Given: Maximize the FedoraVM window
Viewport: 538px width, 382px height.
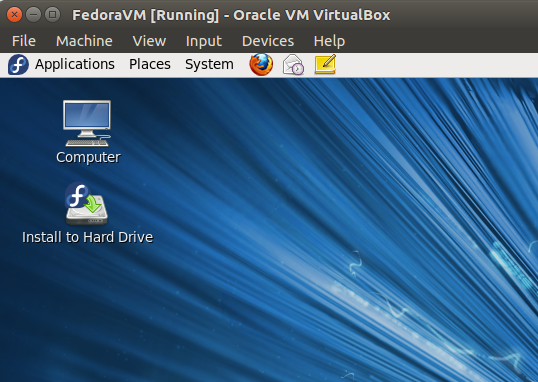Looking at the screenshot, I should tap(52, 15).
